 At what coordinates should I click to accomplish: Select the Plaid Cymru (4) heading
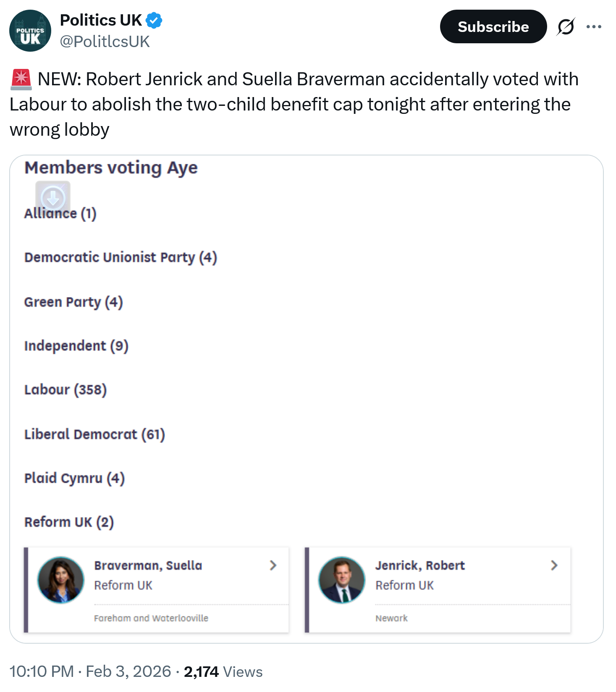click(x=74, y=478)
